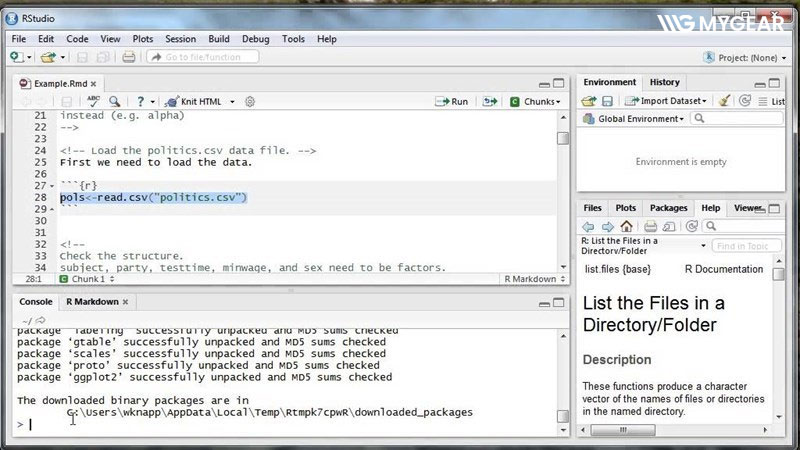Open the Edit menu
Screen dimensions: 800x450
pyautogui.click(x=45, y=39)
